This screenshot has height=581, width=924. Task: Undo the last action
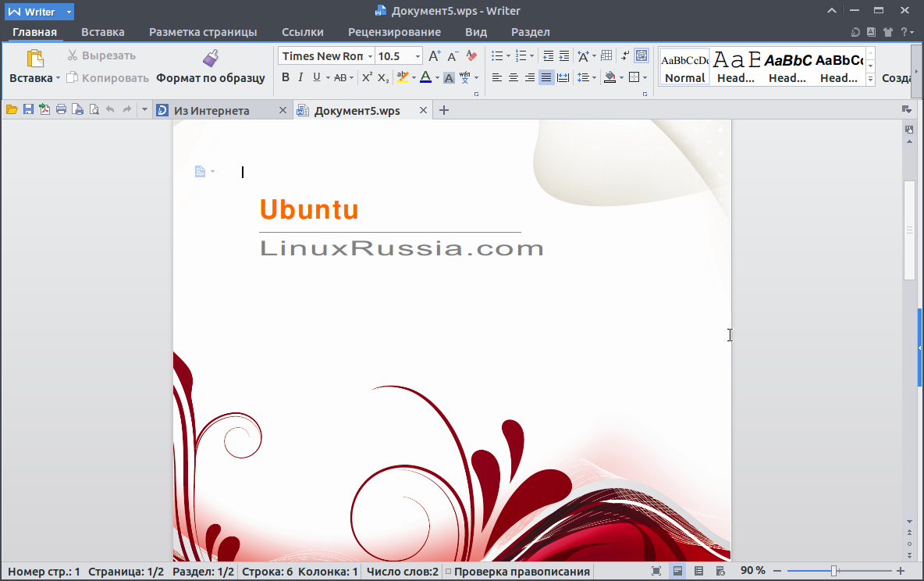pyautogui.click(x=110, y=109)
